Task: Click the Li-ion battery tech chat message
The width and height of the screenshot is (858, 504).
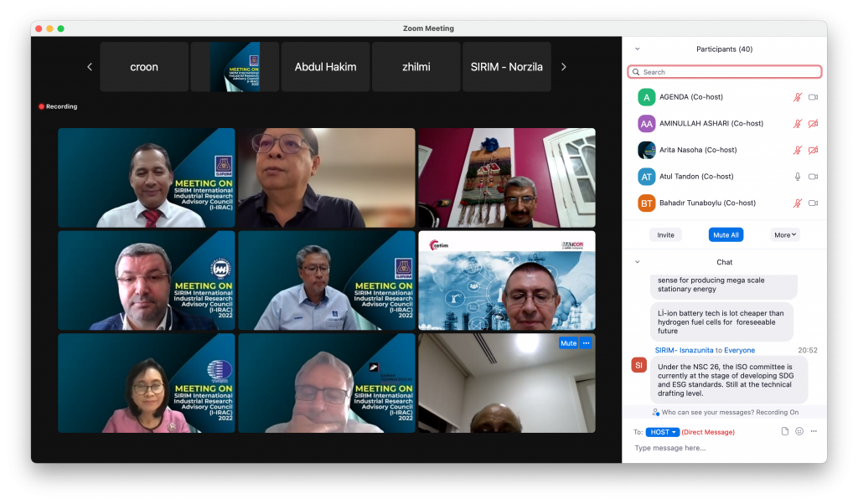Action: click(x=721, y=322)
